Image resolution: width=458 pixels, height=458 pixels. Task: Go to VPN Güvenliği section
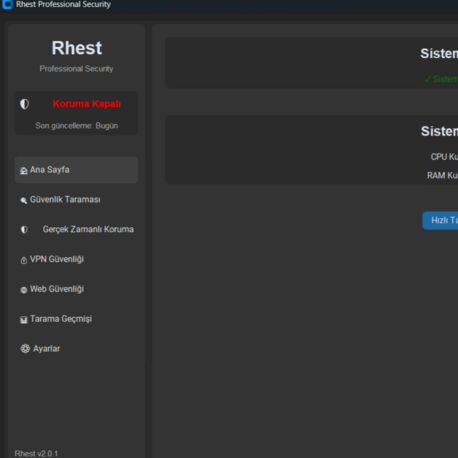click(76, 259)
